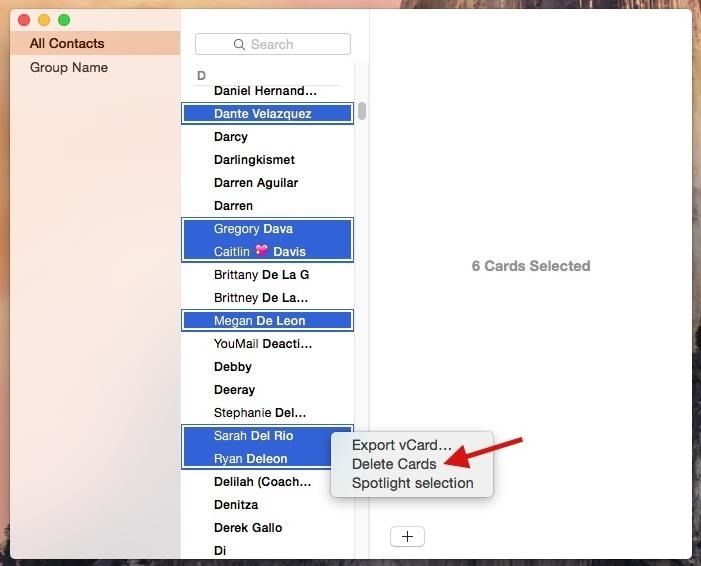
Task: Click the Denitza contact entry
Action: [236, 504]
